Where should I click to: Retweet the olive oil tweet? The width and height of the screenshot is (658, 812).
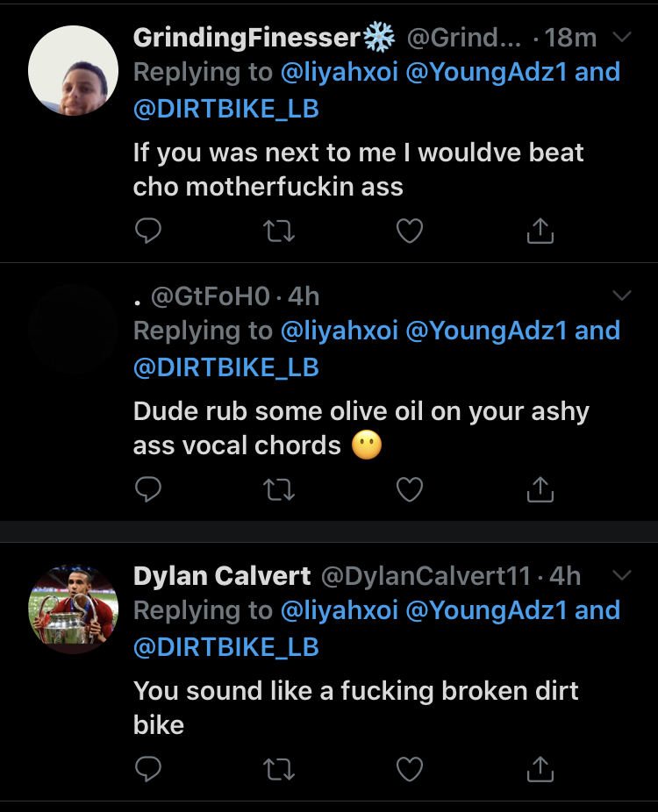(x=278, y=489)
